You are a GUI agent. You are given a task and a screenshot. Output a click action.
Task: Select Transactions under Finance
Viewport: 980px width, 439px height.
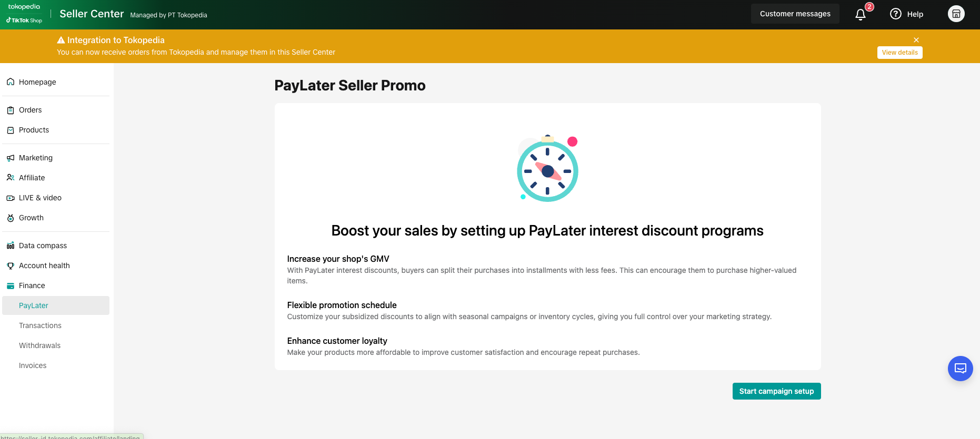coord(40,325)
